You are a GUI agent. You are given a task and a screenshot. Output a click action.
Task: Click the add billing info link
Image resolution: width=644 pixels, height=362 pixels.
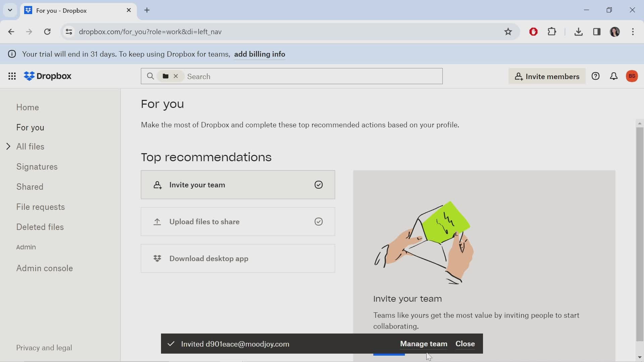[260, 54]
